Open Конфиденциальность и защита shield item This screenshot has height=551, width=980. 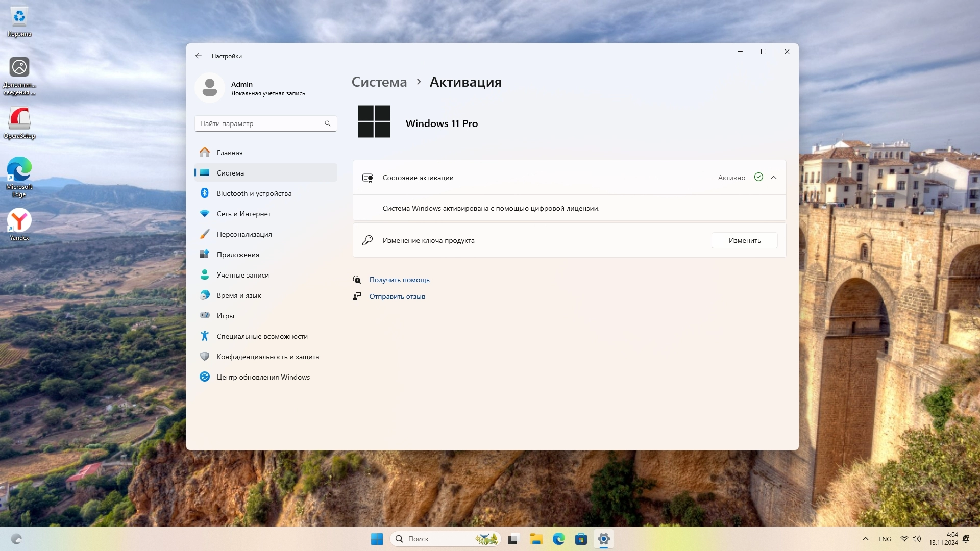tap(205, 357)
